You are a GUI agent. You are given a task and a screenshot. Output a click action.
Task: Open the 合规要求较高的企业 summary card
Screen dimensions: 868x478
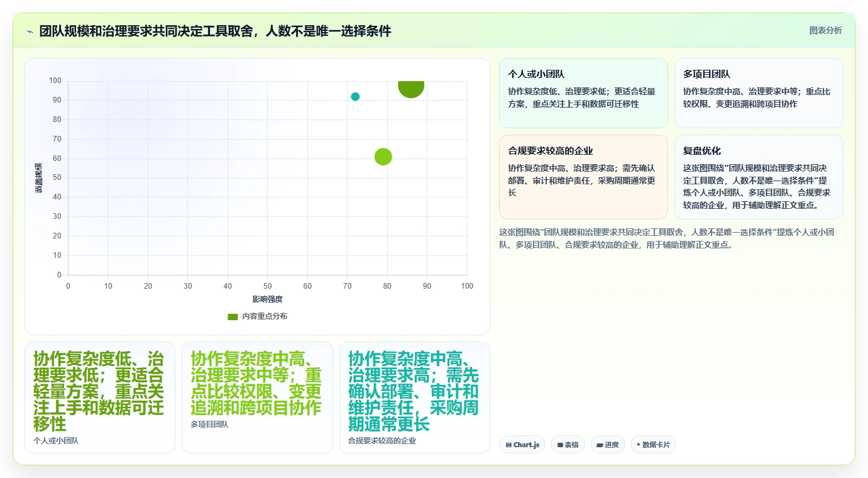click(x=583, y=177)
